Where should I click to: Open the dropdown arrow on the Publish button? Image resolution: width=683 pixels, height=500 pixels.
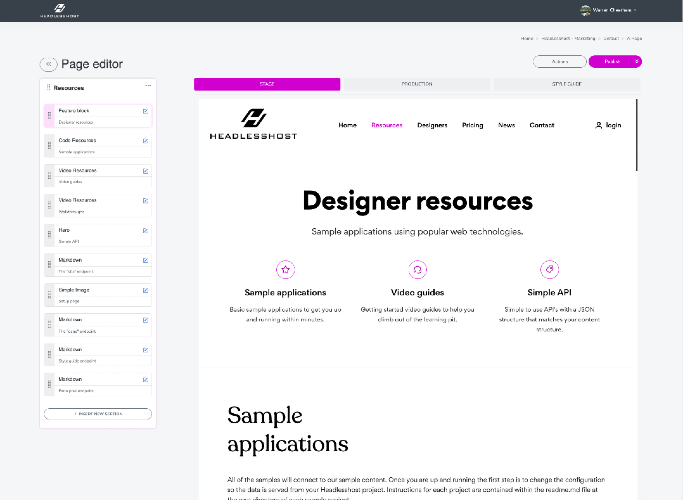636,61
